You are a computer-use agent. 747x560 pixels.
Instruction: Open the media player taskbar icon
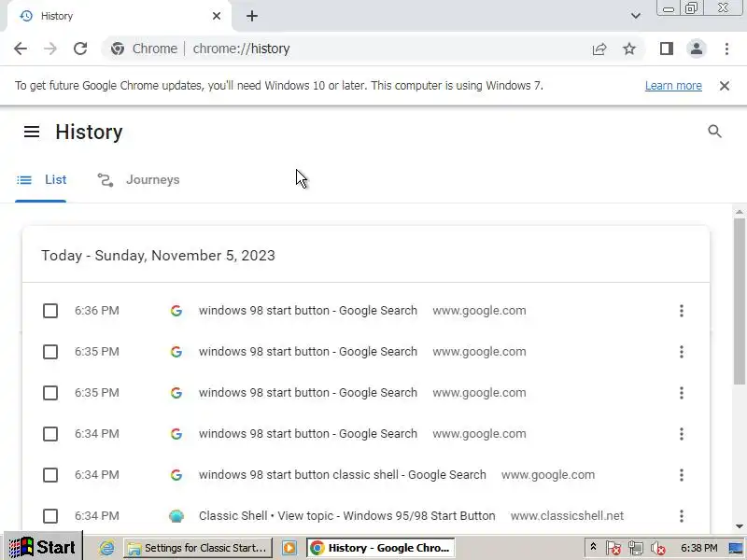tap(289, 548)
